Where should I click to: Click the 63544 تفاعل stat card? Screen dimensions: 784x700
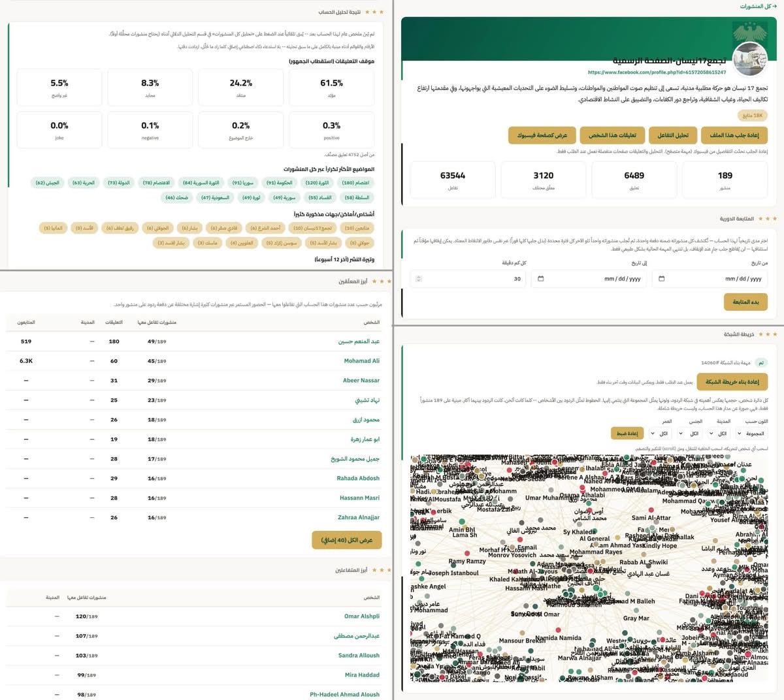[x=453, y=180]
